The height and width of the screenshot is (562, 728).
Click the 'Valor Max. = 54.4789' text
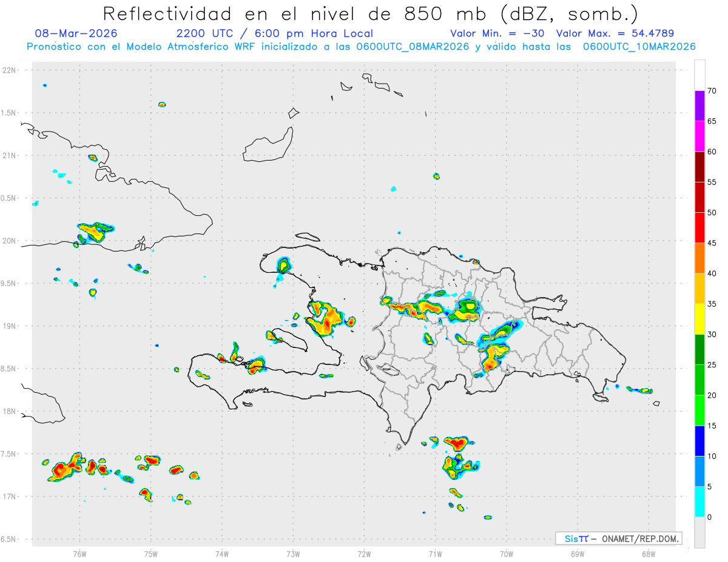[x=615, y=33]
